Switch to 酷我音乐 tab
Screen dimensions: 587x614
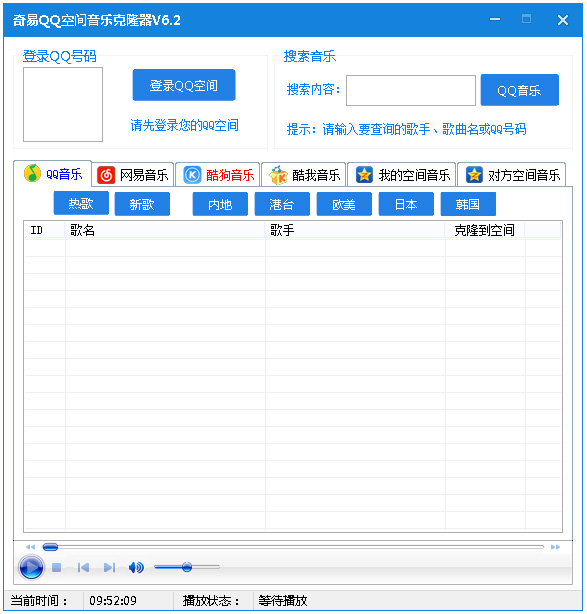coord(303,175)
